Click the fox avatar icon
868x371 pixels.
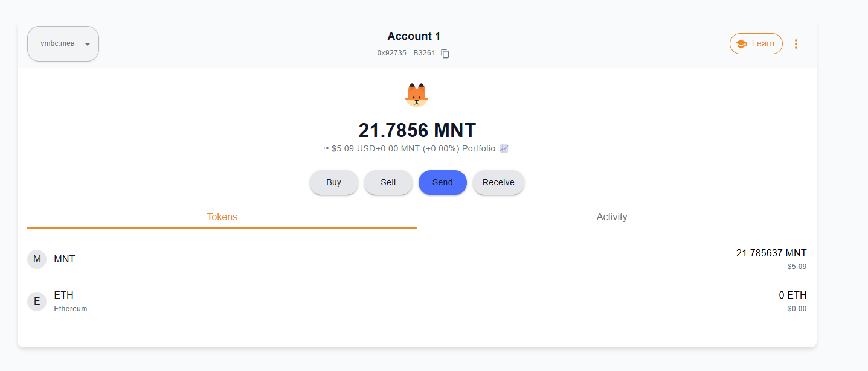[x=416, y=95]
